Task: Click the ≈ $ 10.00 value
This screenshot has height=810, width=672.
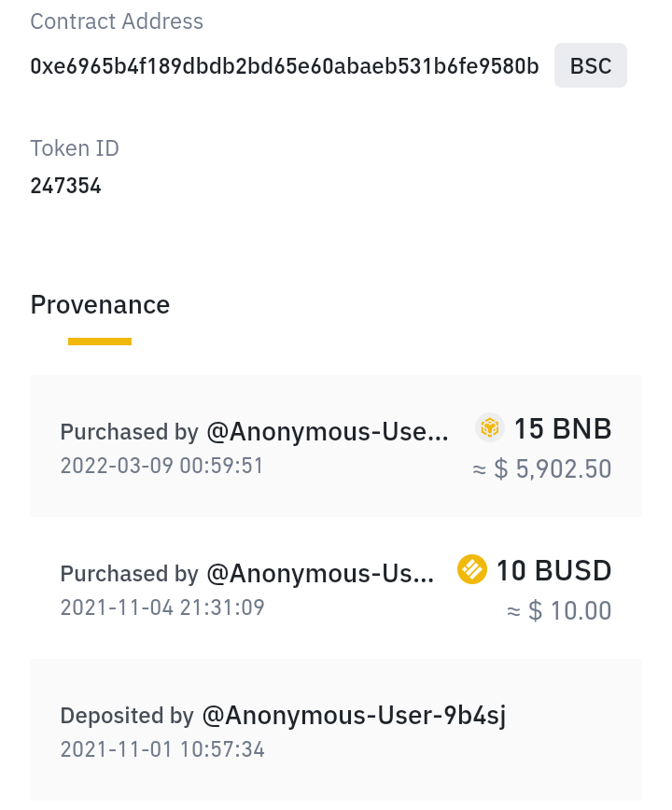Action: (559, 610)
